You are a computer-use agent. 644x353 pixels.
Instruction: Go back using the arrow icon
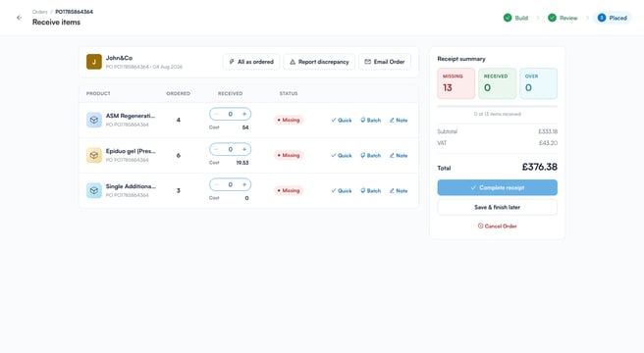coord(19,18)
